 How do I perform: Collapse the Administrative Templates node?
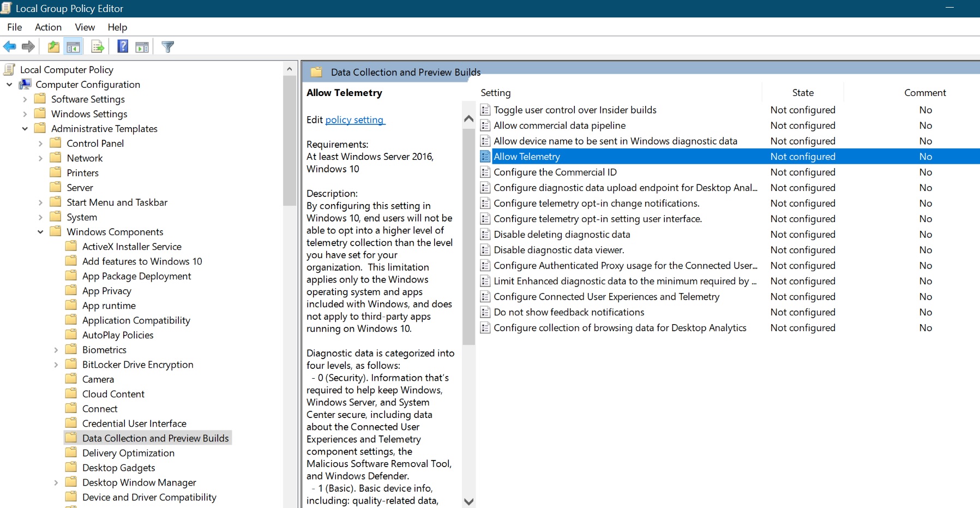(25, 128)
